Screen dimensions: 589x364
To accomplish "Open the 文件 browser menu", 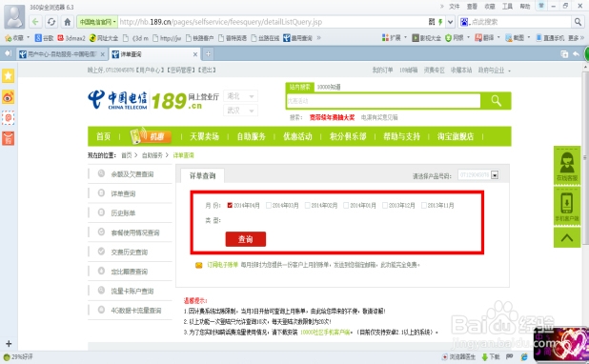I will [x=455, y=7].
